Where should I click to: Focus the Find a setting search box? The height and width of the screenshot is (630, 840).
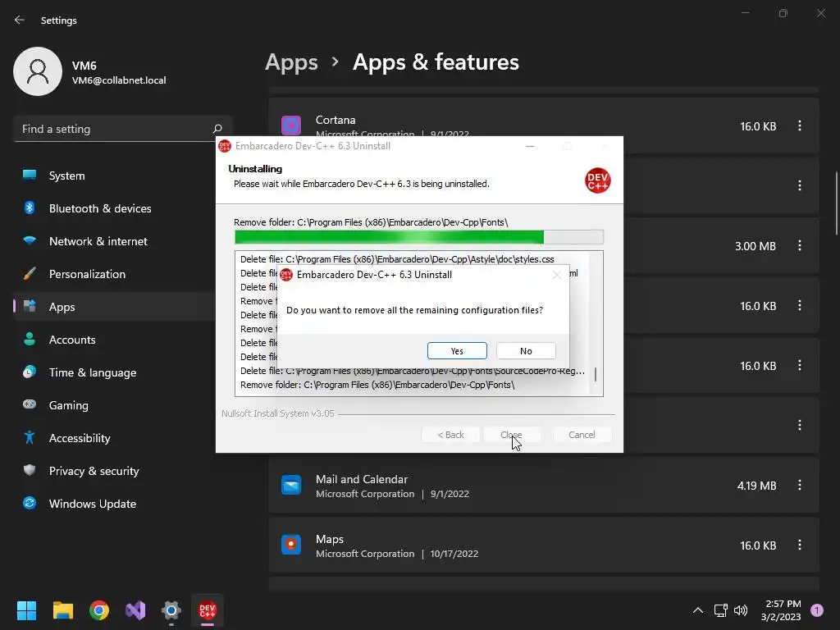coord(123,129)
